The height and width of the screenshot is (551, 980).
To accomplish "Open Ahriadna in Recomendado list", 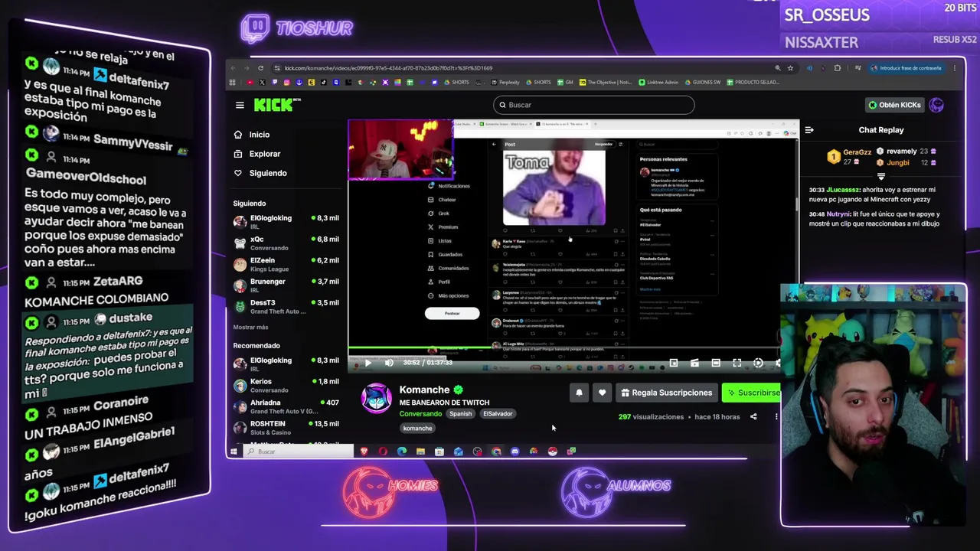I will 286,406.
